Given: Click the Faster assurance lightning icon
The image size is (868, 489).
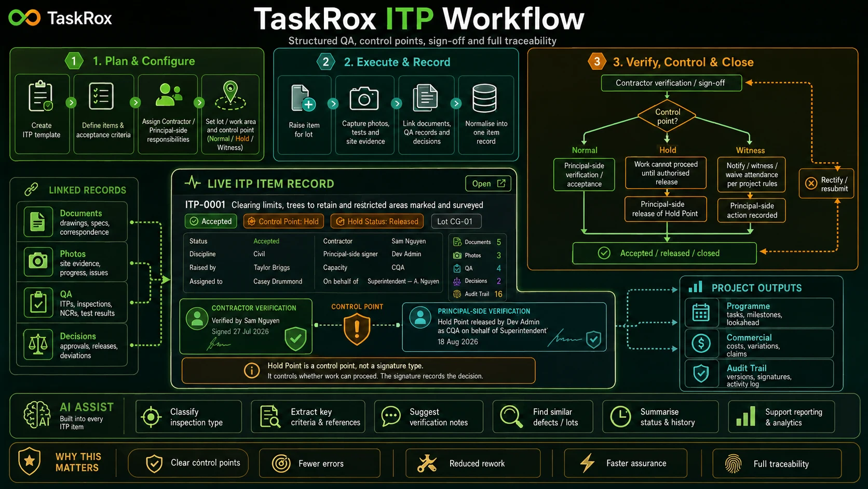Looking at the screenshot, I should coord(587,463).
